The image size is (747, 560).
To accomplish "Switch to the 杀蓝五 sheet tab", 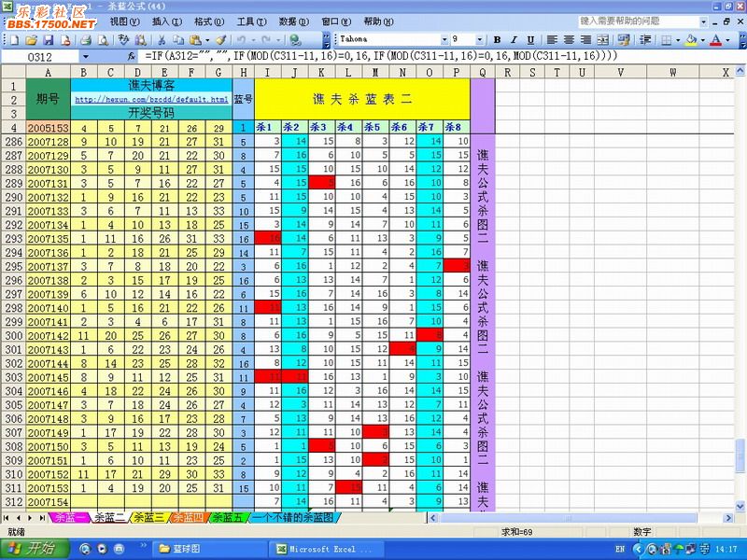I will tap(227, 517).
